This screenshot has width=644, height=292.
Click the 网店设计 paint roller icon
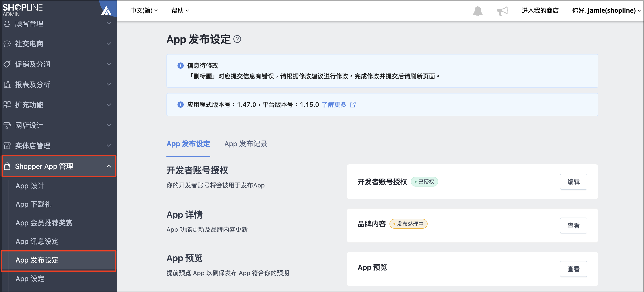[x=7, y=125]
